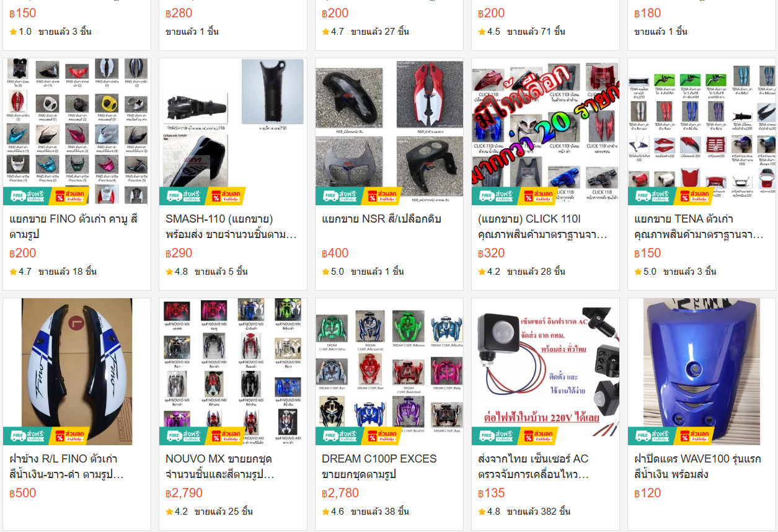Click free shipping badge on NSR product
778x532 pixels.
click(x=338, y=195)
